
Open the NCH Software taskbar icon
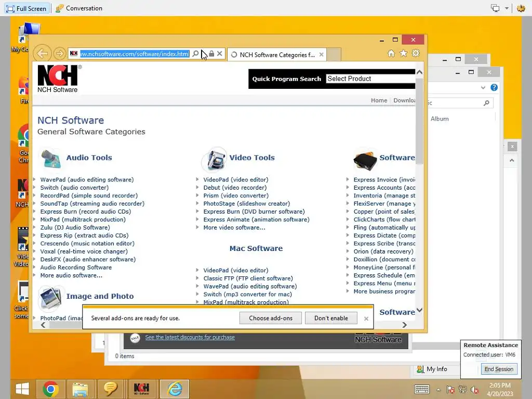(x=141, y=389)
